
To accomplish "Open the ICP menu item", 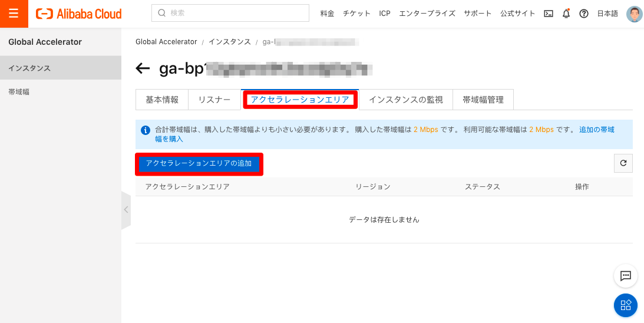I will click(x=384, y=14).
